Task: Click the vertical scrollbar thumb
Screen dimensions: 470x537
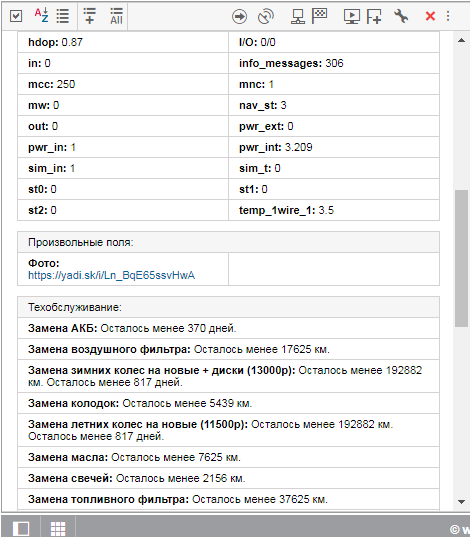Action: (x=461, y=258)
